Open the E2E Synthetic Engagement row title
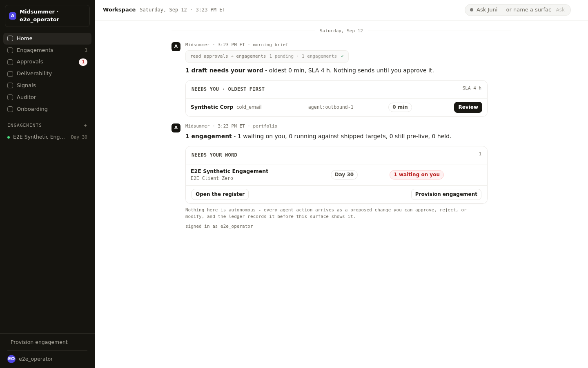This screenshot has width=588, height=368. click(229, 171)
